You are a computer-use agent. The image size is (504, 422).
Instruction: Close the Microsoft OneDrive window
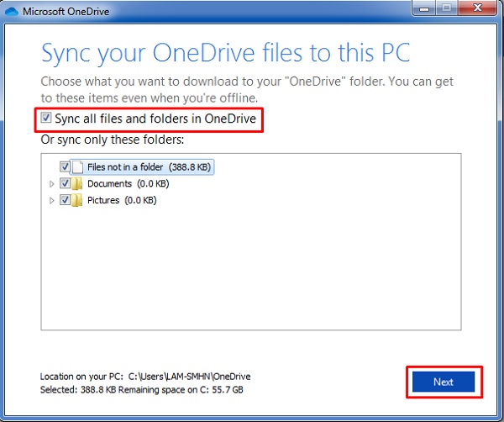coord(478,8)
